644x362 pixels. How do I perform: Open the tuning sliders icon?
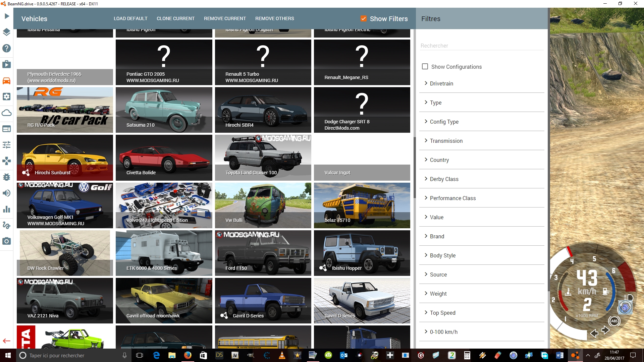[7, 145]
